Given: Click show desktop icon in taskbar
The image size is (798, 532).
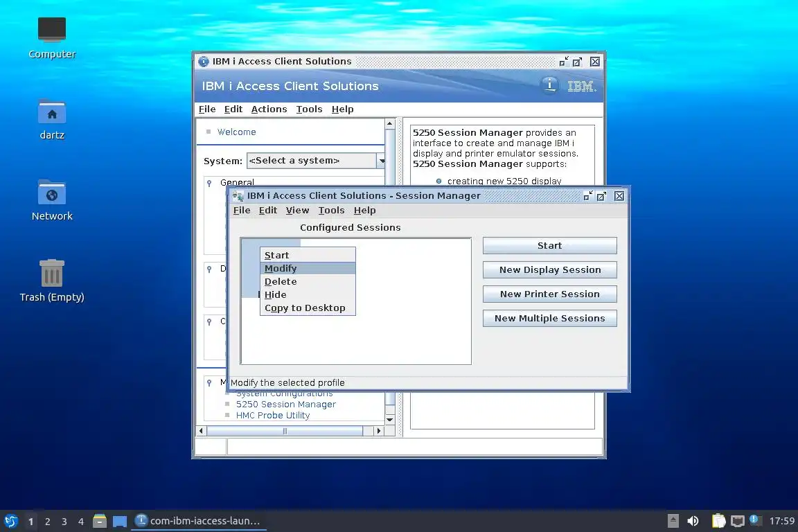Looking at the screenshot, I should (x=120, y=522).
